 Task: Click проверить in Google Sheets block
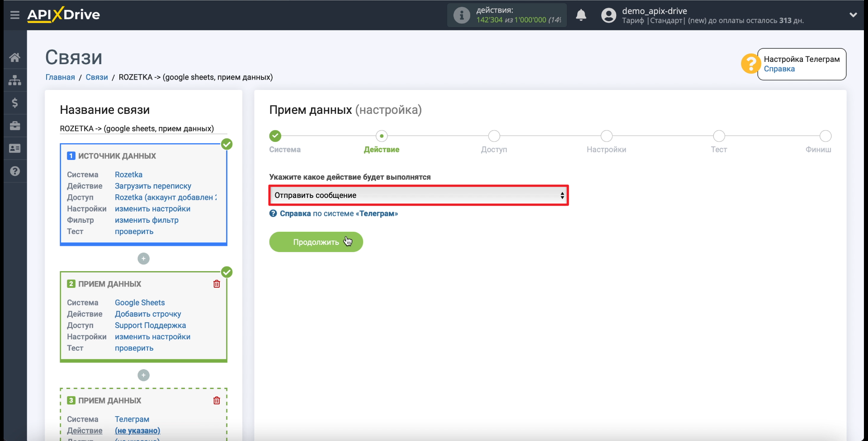[x=134, y=348]
